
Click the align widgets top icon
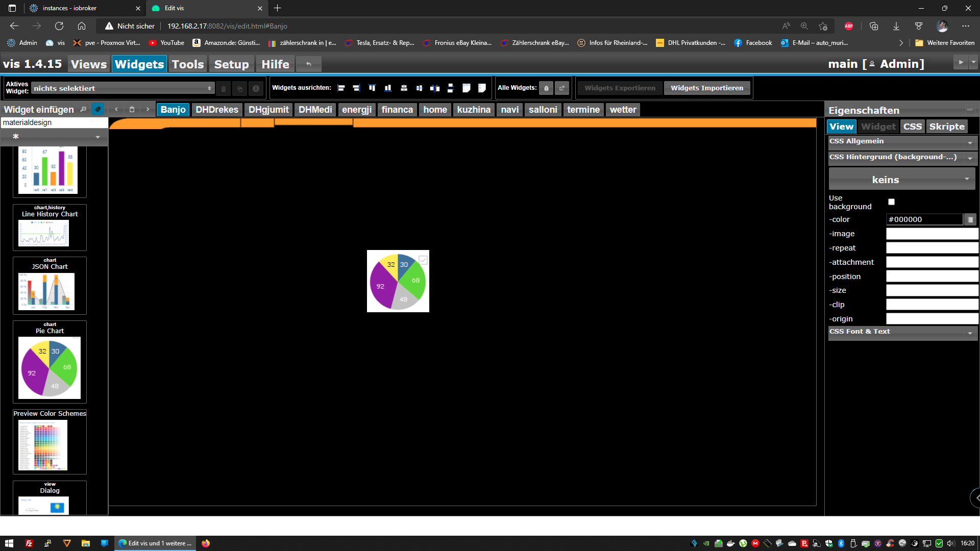point(372,88)
